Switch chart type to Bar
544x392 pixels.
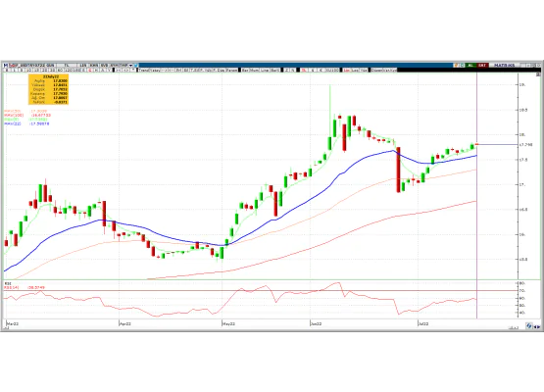pyautogui.click(x=245, y=70)
